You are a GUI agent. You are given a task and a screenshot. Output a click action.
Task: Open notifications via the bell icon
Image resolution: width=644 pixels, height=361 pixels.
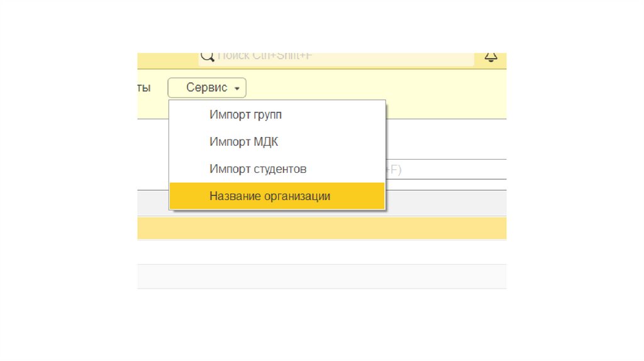coord(491,57)
